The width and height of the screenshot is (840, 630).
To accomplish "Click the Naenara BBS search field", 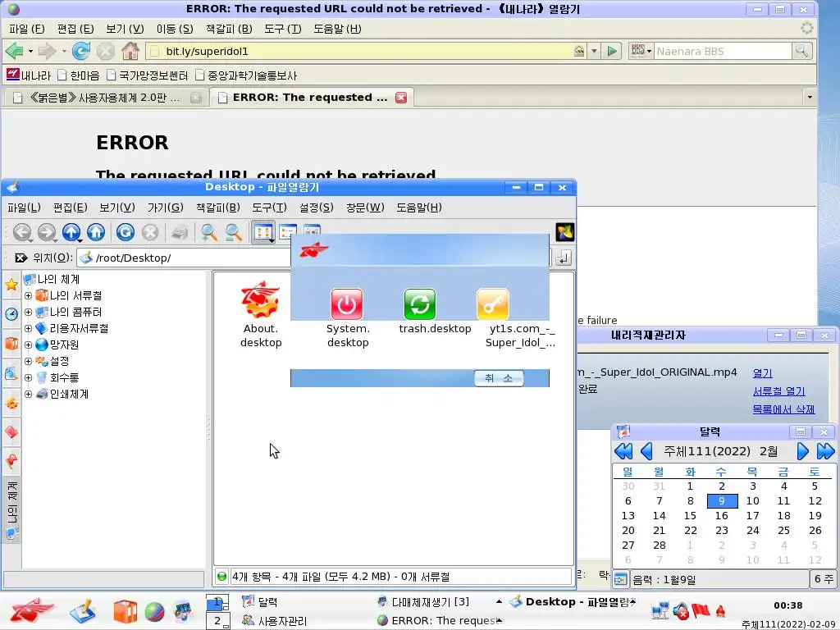I will 722,52.
